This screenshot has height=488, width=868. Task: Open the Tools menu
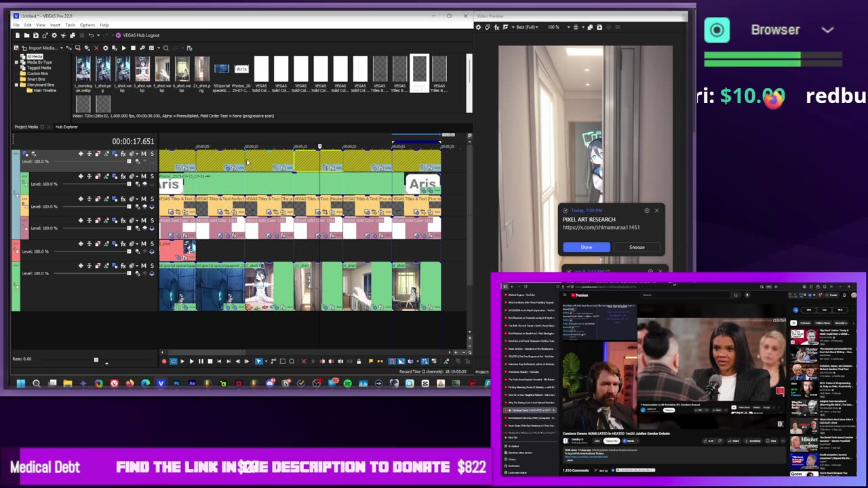tap(71, 25)
